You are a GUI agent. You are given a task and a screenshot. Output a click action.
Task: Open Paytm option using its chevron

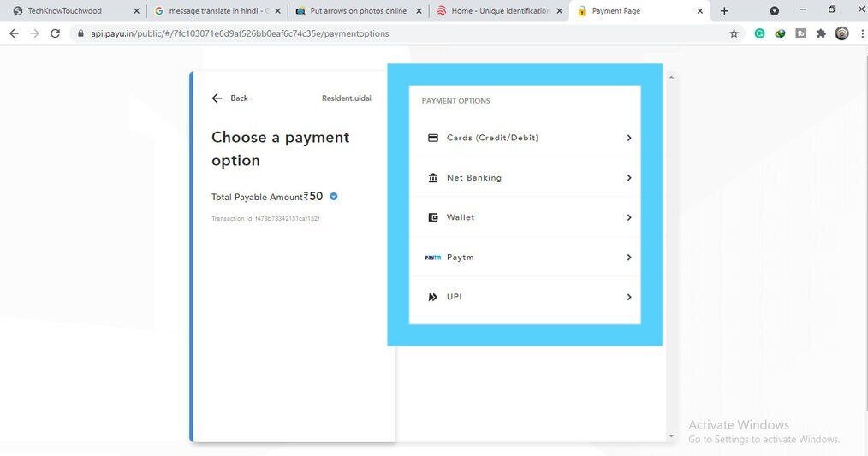[x=629, y=258]
